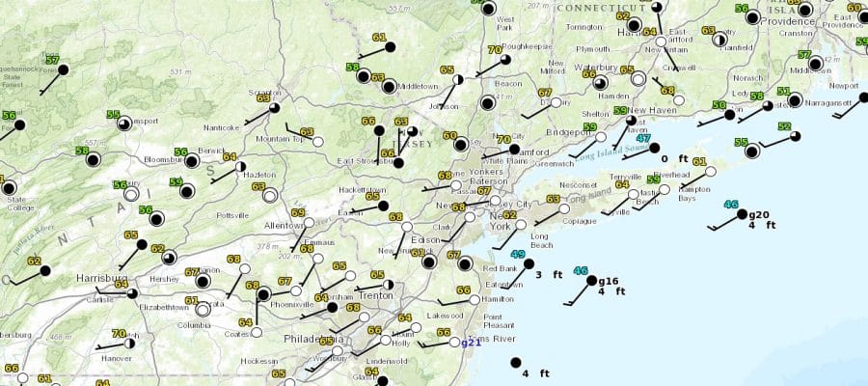Screen dimensions: 868x386
Task: Select the Williamsport station marker showing 55
Action: pyautogui.click(x=124, y=124)
